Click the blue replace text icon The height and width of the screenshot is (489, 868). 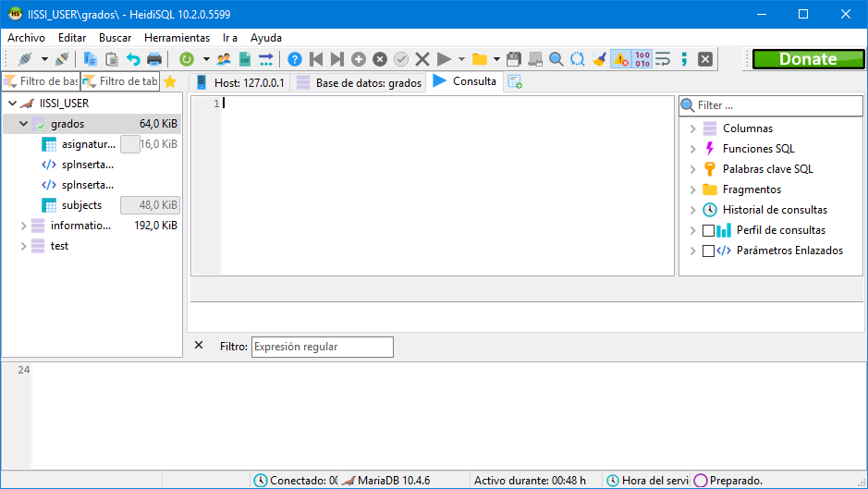(x=578, y=59)
